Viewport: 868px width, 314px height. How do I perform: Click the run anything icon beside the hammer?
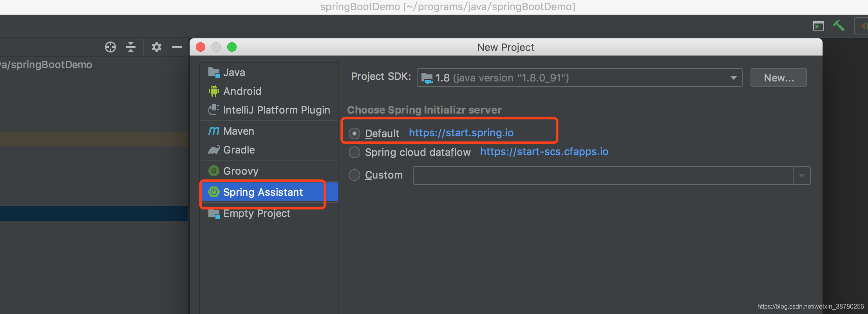pyautogui.click(x=819, y=26)
